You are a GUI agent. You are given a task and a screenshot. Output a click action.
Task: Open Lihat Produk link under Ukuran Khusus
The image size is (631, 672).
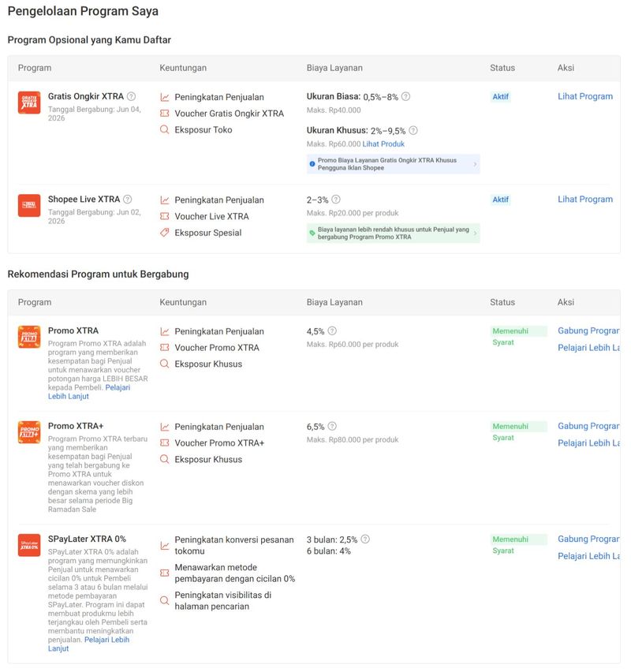[x=383, y=144]
